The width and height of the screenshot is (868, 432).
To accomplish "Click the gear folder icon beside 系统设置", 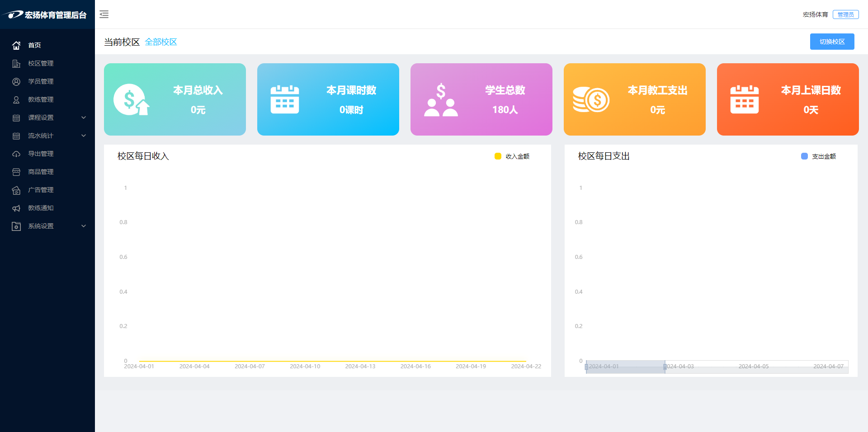I will point(16,226).
